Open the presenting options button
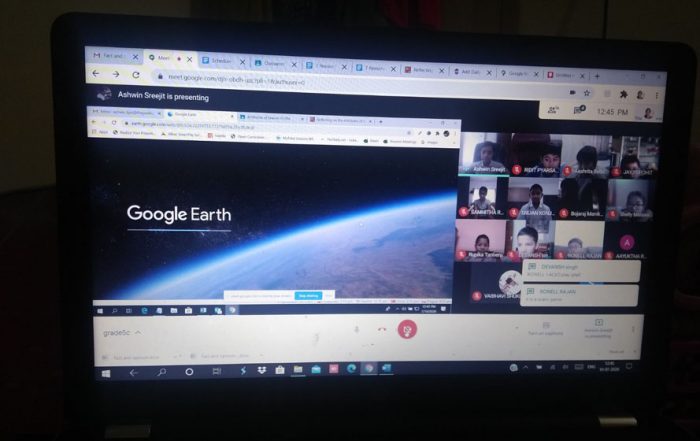 598,329
